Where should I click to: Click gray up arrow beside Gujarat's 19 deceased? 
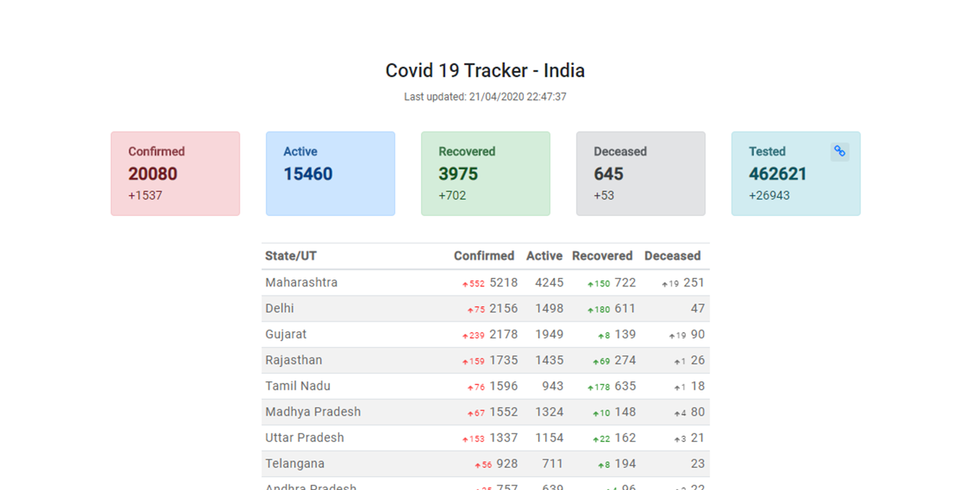[671, 335]
